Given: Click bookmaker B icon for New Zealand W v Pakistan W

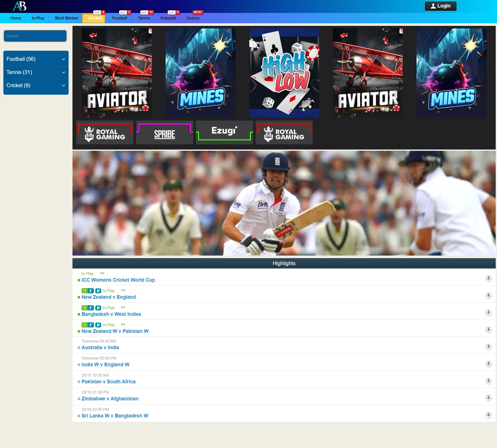Looking at the screenshot, I should click(x=98, y=325).
